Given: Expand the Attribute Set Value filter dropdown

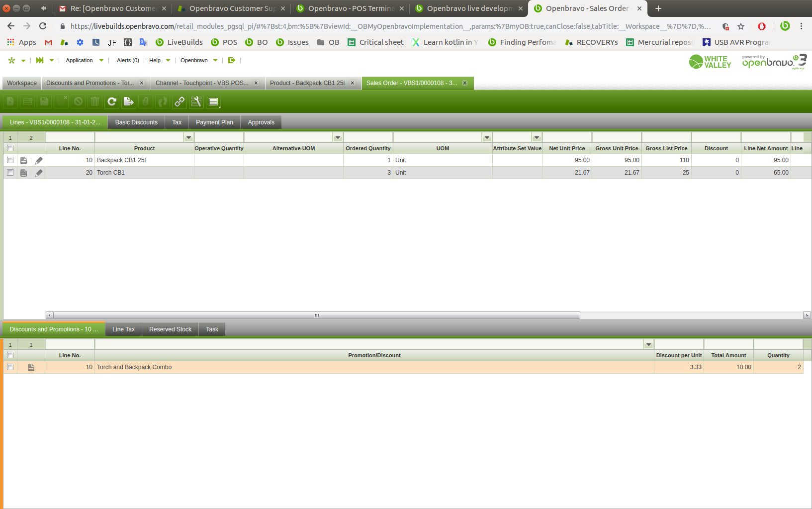Looking at the screenshot, I should [x=537, y=137].
